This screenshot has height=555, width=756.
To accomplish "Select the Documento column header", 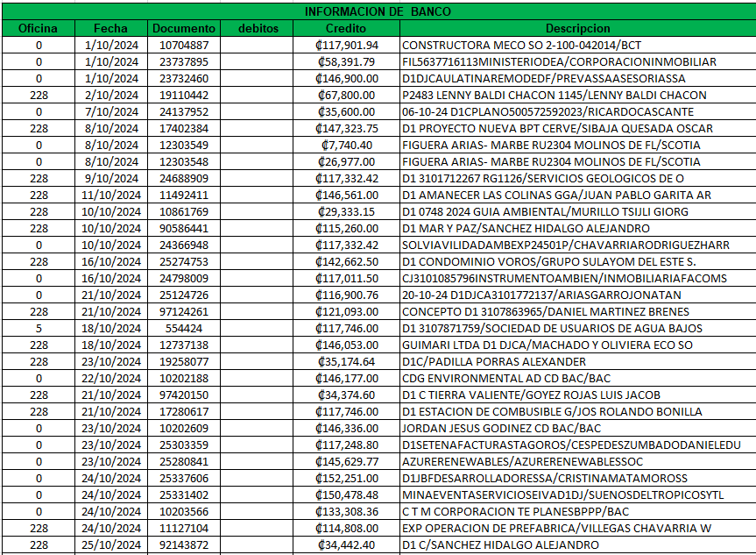I will coord(184,28).
